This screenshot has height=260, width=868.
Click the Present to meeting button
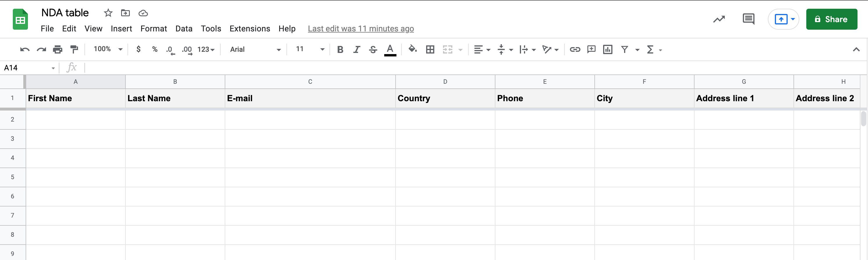(x=783, y=19)
